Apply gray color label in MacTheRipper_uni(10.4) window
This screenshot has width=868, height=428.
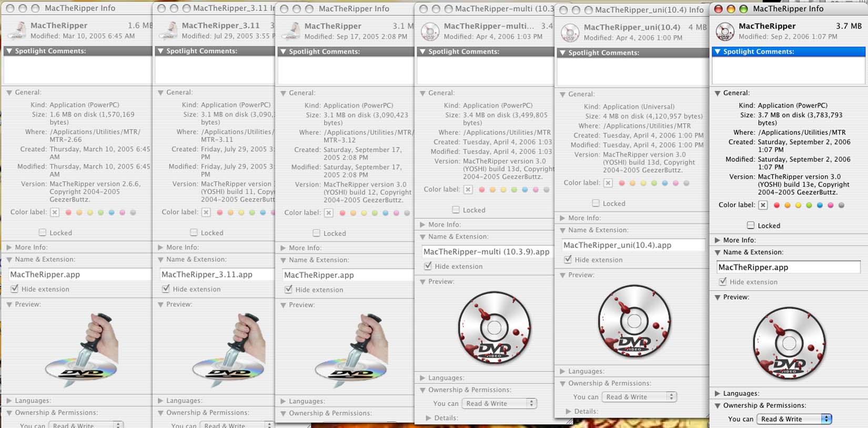[x=686, y=183]
